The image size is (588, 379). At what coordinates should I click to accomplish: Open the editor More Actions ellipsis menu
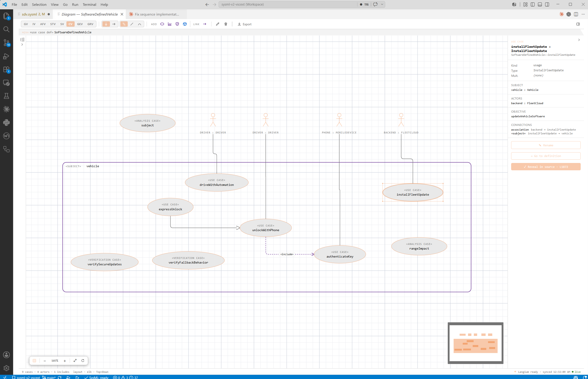[583, 14]
